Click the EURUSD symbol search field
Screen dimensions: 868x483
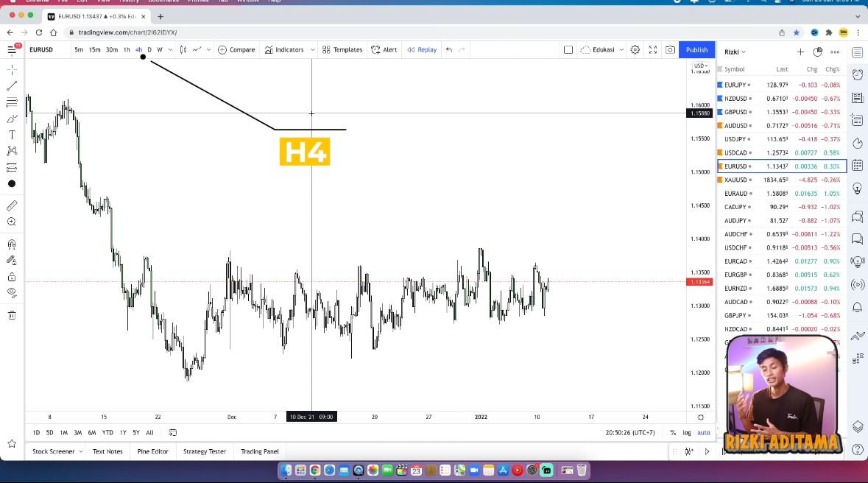pyautogui.click(x=42, y=50)
